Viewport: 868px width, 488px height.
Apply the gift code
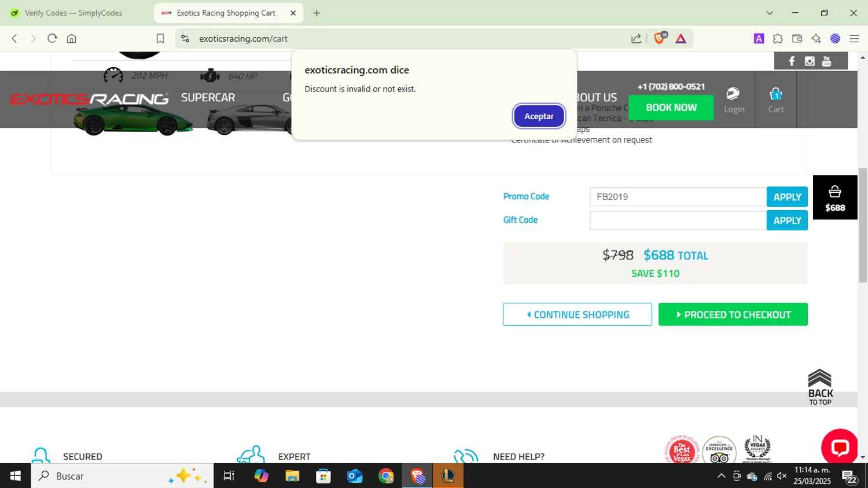(787, 221)
